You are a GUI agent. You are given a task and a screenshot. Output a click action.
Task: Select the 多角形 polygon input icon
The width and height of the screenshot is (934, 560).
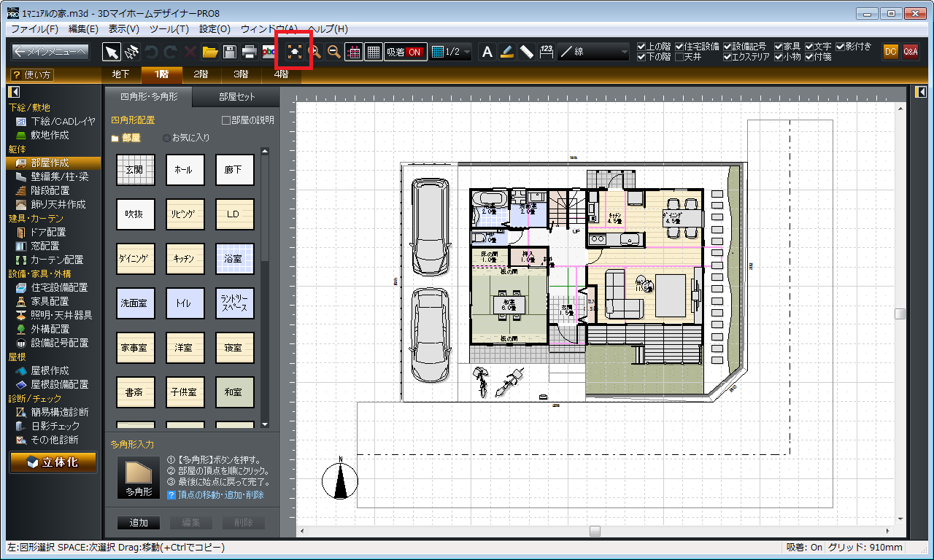pos(139,478)
